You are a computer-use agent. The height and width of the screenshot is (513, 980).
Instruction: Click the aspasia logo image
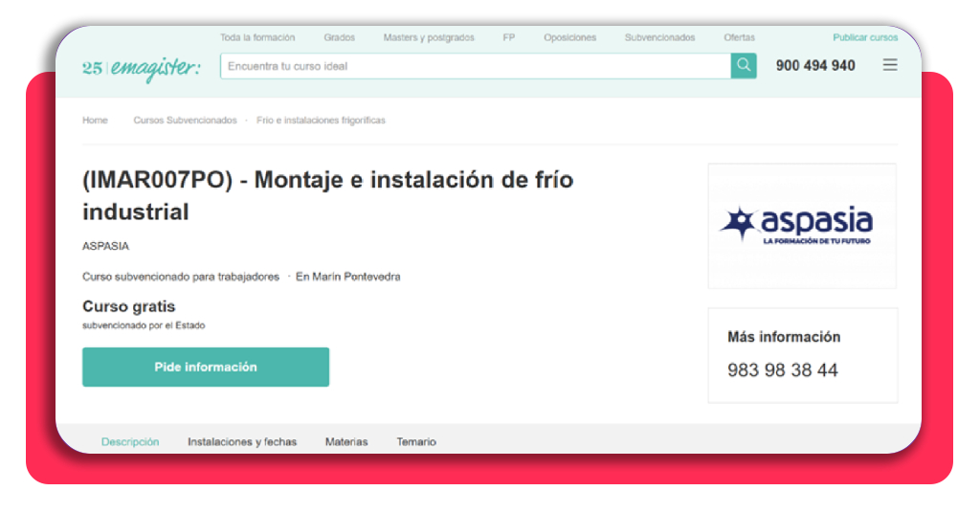pos(802,226)
